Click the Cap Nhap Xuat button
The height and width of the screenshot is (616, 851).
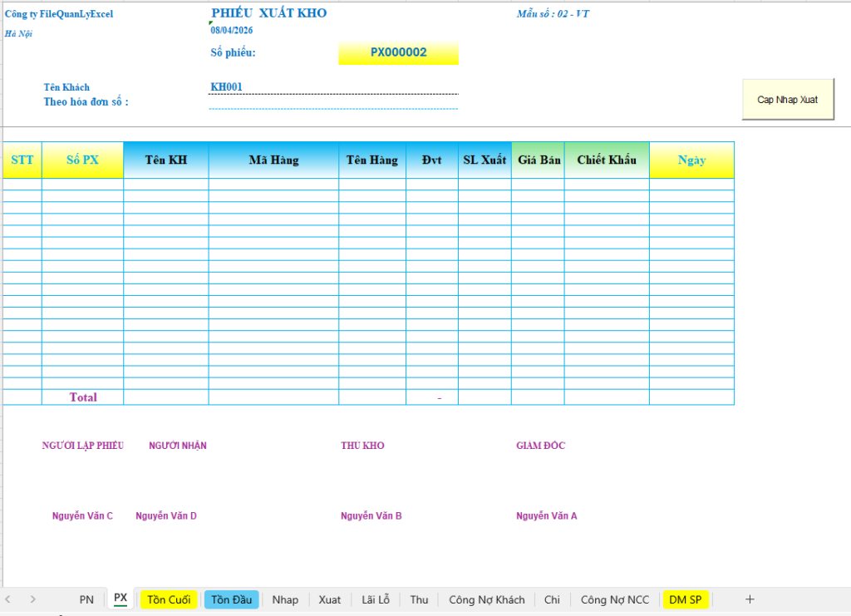click(x=787, y=100)
